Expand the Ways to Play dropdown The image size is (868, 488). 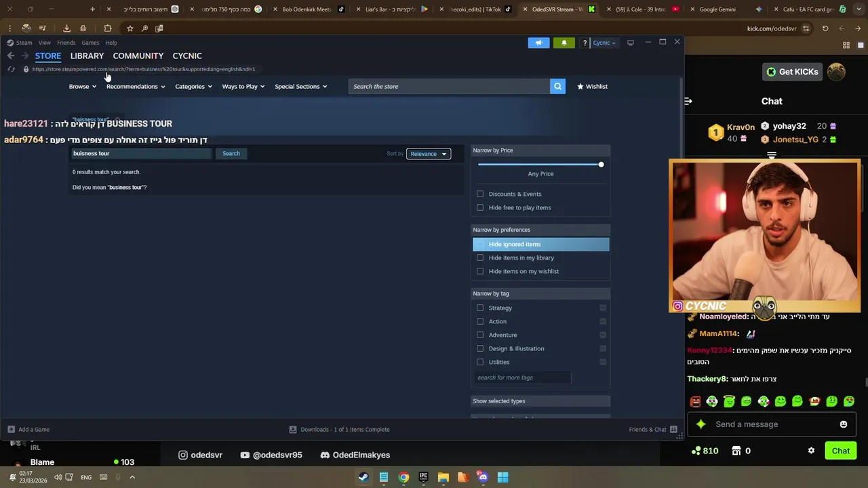243,86
